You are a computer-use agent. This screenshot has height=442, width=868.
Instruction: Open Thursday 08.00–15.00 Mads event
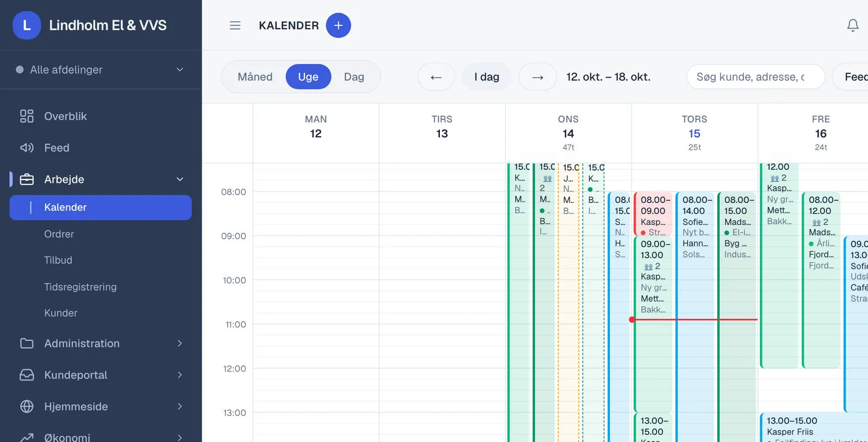(737, 317)
